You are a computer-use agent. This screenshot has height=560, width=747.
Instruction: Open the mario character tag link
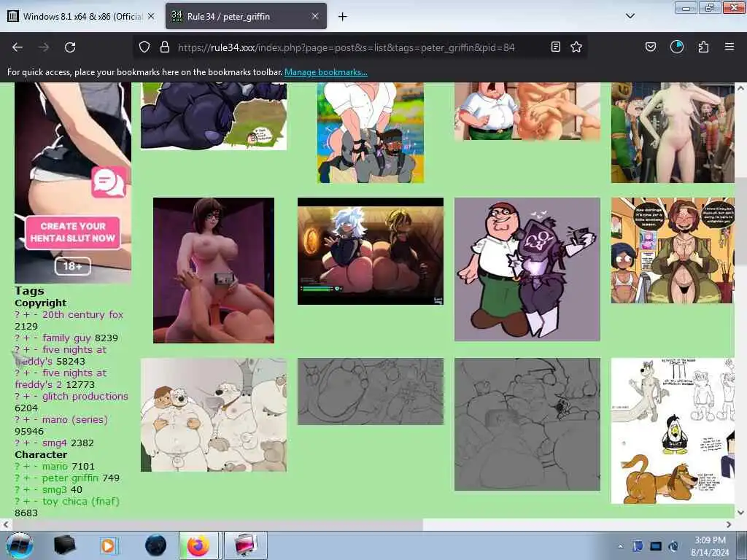[55, 466]
